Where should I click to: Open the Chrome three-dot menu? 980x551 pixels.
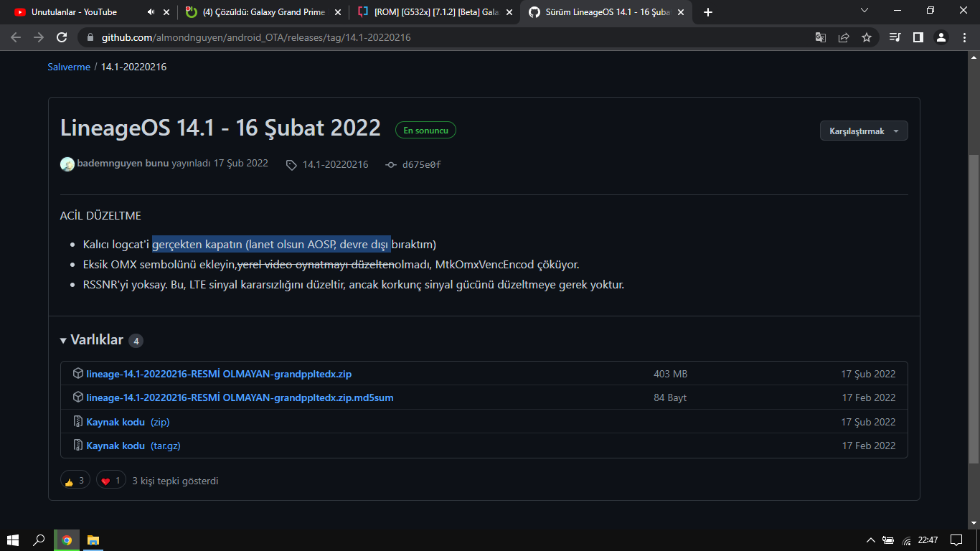point(964,37)
